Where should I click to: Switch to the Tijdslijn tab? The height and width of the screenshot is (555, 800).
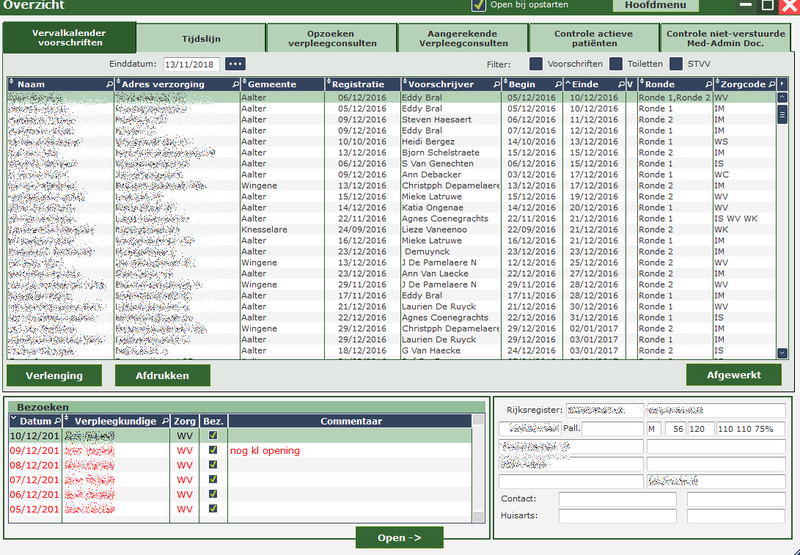(x=201, y=38)
